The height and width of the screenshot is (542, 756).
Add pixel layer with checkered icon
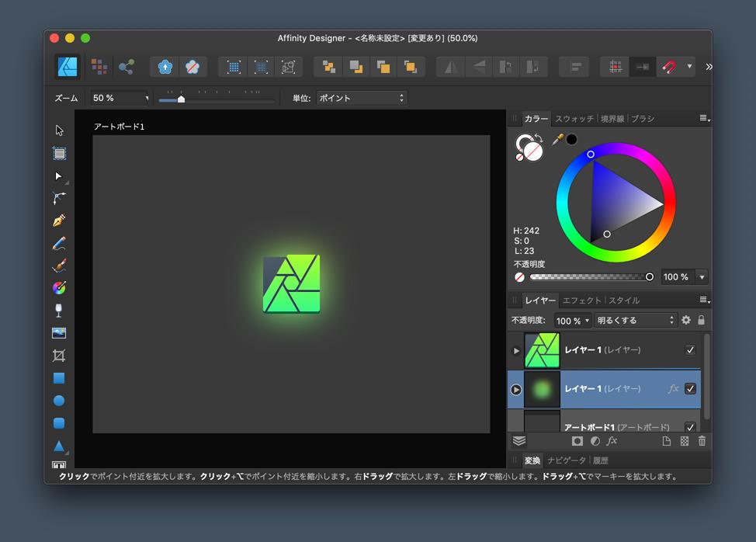(x=685, y=441)
